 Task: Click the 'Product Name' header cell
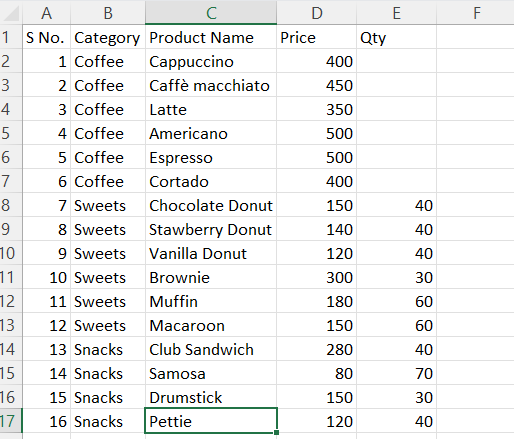coord(211,37)
